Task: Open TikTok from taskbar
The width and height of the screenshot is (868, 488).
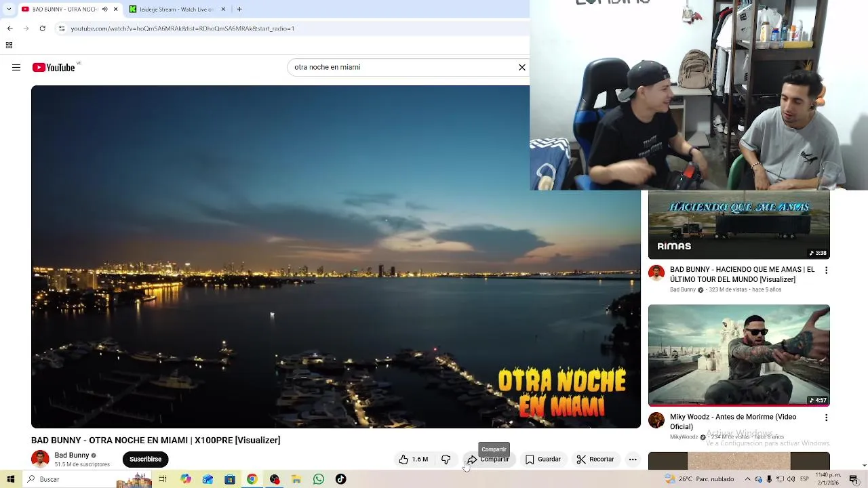Action: click(341, 479)
